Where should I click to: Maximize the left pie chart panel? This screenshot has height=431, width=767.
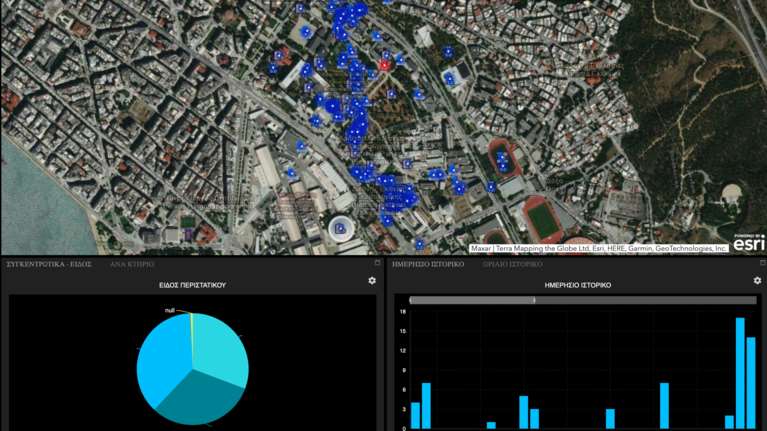click(x=377, y=263)
